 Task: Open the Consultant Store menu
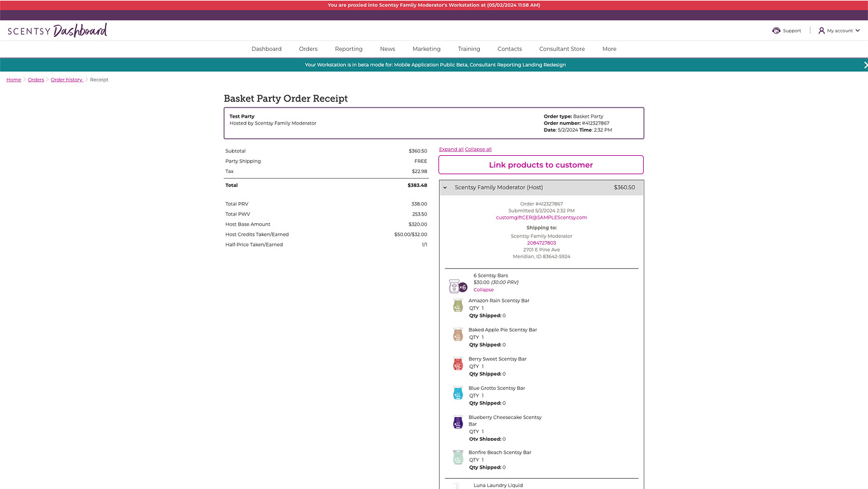[562, 49]
